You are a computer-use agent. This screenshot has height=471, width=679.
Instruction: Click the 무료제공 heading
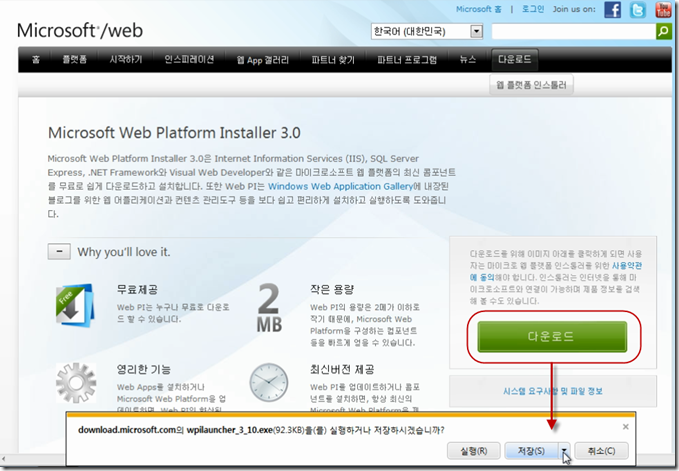pyautogui.click(x=137, y=289)
